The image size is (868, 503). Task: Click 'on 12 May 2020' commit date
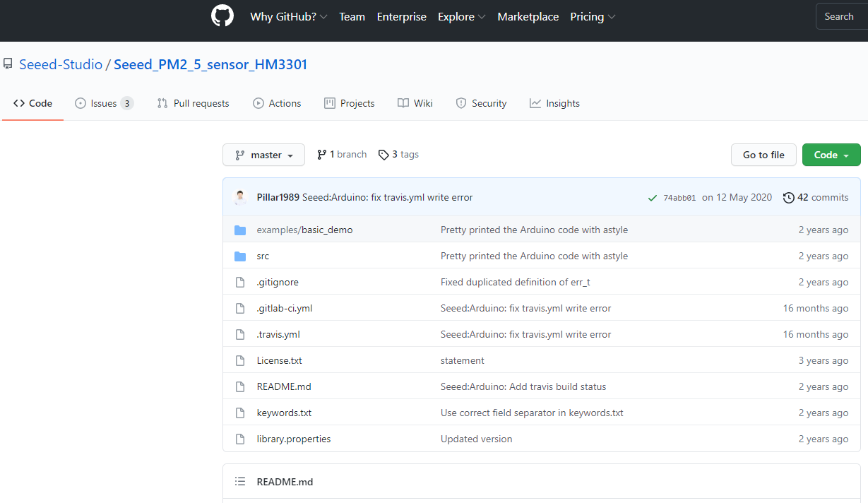coord(737,198)
